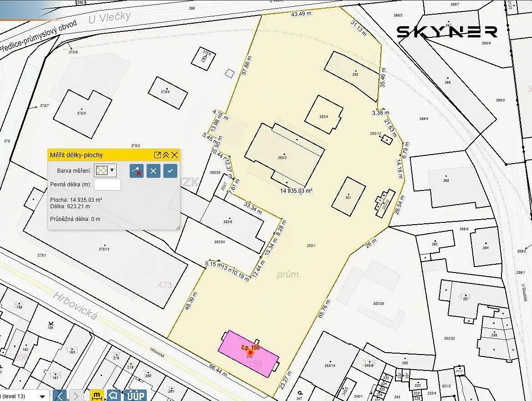
Task: Close the Měřit délky-plochy panel
Action: click(x=174, y=155)
